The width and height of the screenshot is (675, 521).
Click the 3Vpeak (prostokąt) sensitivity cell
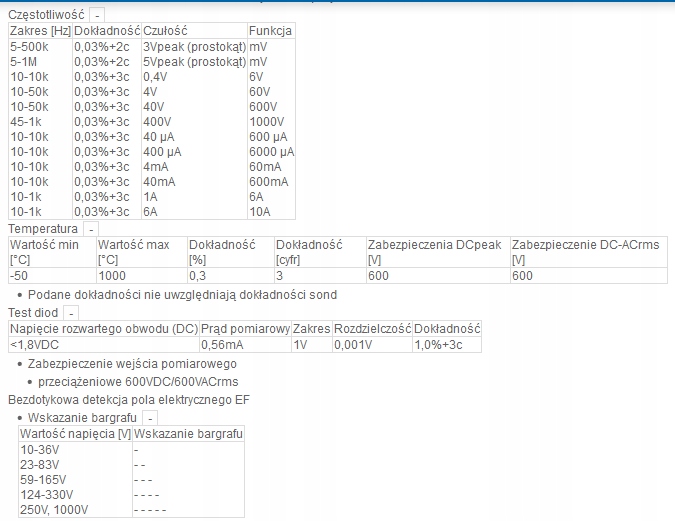point(195,47)
